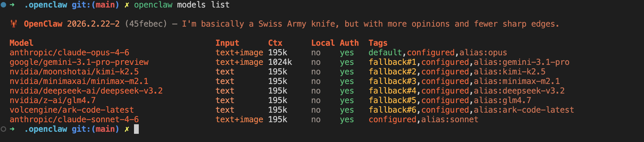This screenshot has height=142, width=644.
Task: Click the 1024k context value for Gemini
Action: [x=280, y=62]
